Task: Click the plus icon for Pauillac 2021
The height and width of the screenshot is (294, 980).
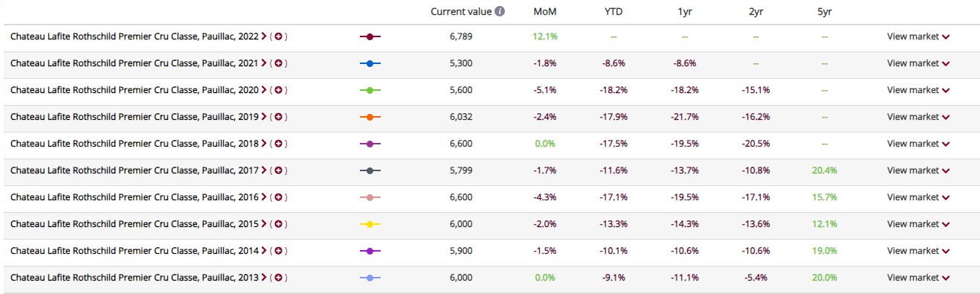Action: point(279,63)
